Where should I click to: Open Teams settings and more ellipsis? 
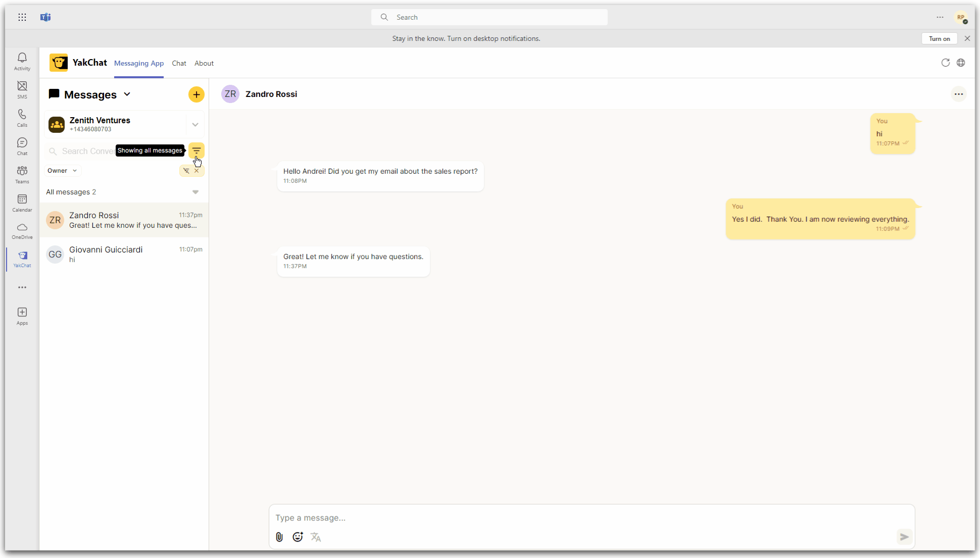pos(940,17)
